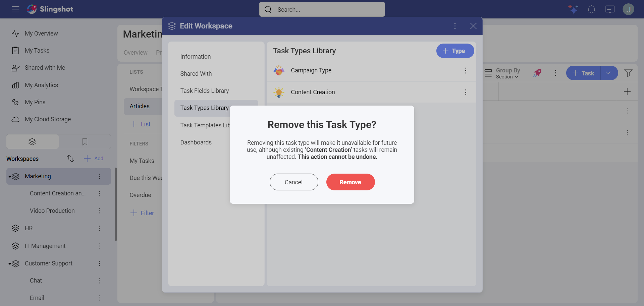Open My Pins
Image resolution: width=644 pixels, height=306 pixels.
coord(35,102)
